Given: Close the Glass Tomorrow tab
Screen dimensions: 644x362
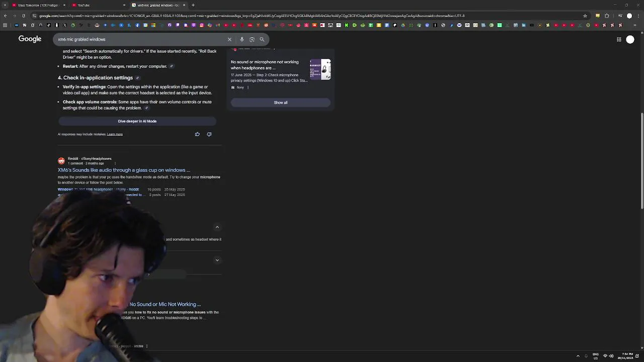Looking at the screenshot, I should pyautogui.click(x=64, y=5).
